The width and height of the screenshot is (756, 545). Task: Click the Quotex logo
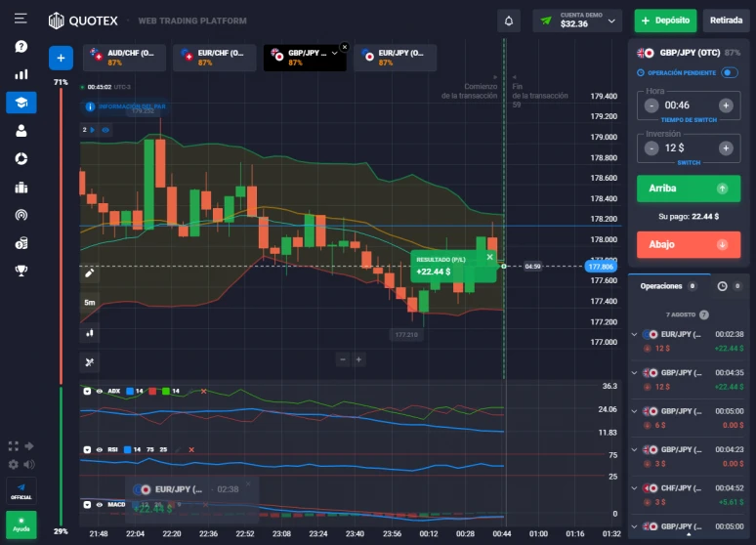[83, 21]
